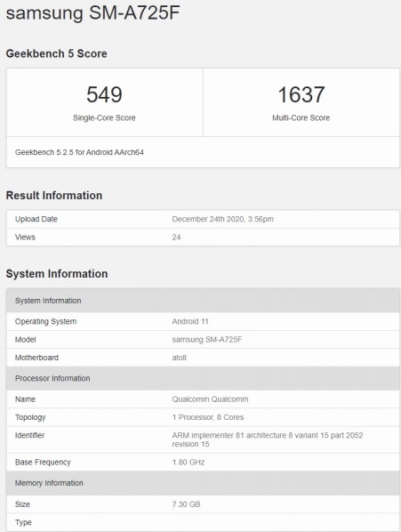
Task: Select the atoll motherboard value
Action: pos(179,358)
